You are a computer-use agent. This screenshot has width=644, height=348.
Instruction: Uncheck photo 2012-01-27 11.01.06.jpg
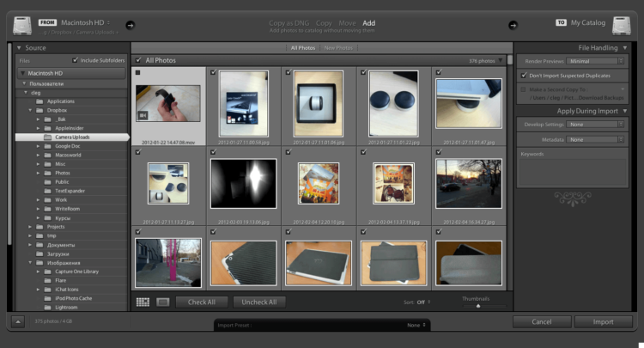point(289,72)
